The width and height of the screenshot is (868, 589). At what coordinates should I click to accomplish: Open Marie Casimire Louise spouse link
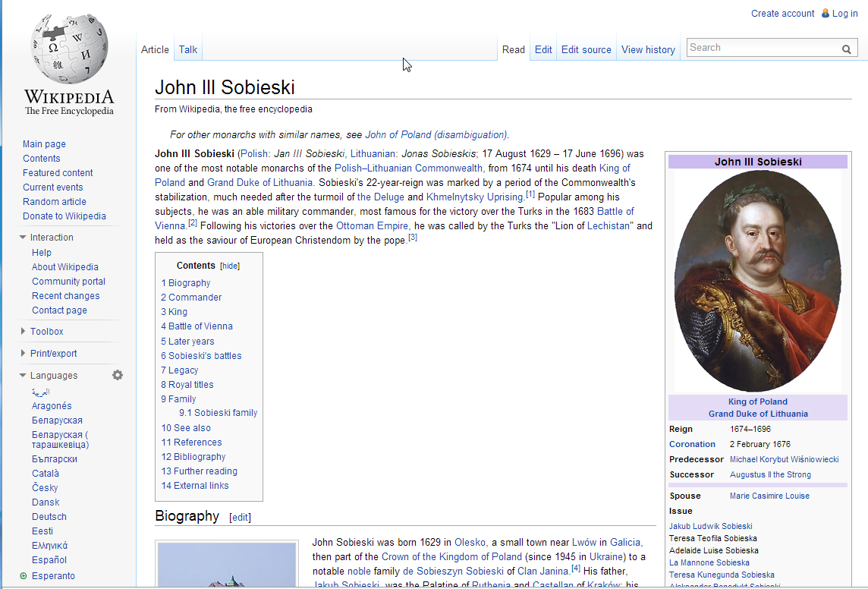tap(769, 496)
